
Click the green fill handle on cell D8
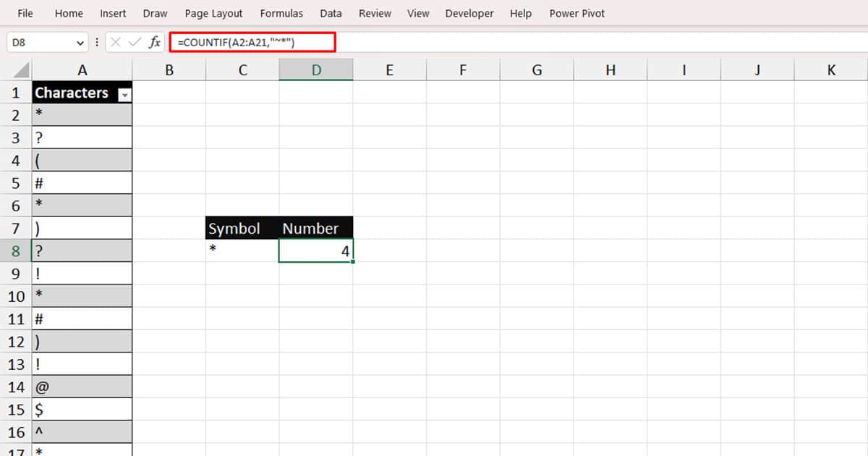(352, 261)
